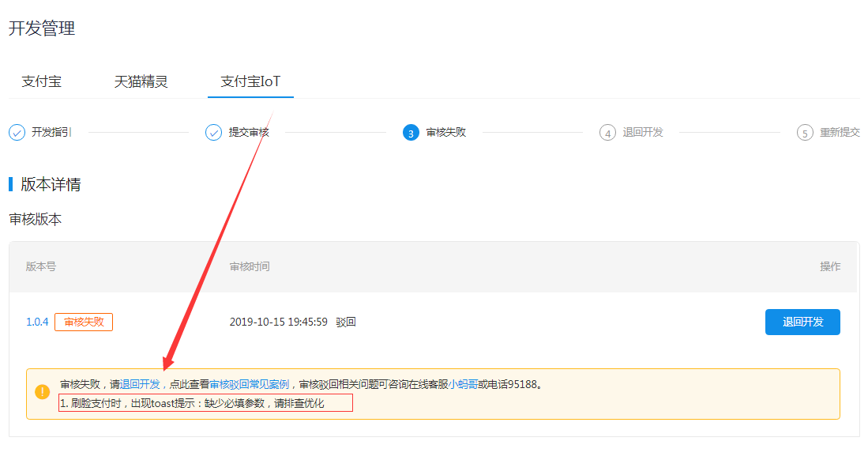Click the 提交审核 step checkmark icon

[x=214, y=133]
